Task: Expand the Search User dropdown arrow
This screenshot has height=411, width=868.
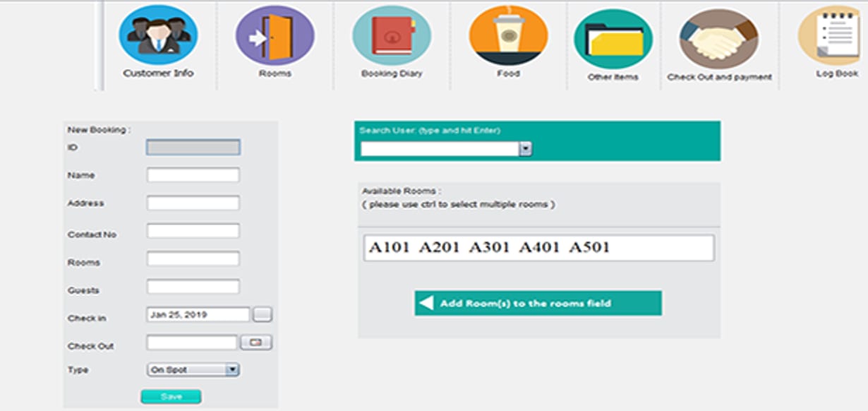Action: click(x=525, y=149)
